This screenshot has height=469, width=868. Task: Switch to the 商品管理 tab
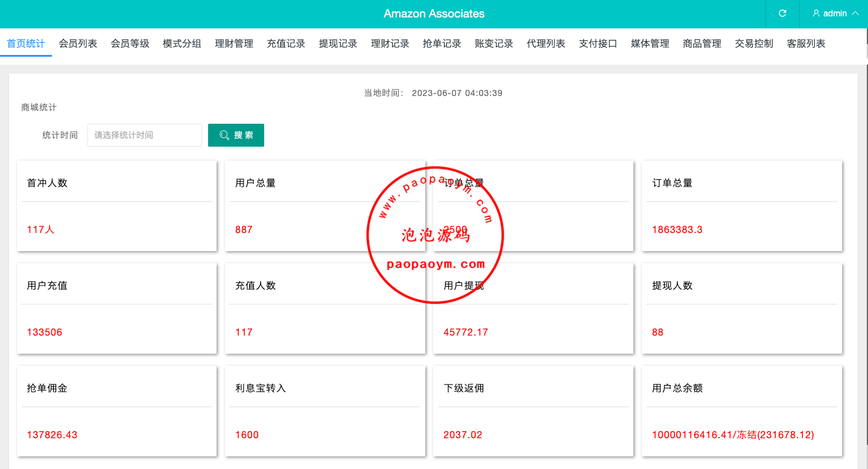pyautogui.click(x=702, y=43)
